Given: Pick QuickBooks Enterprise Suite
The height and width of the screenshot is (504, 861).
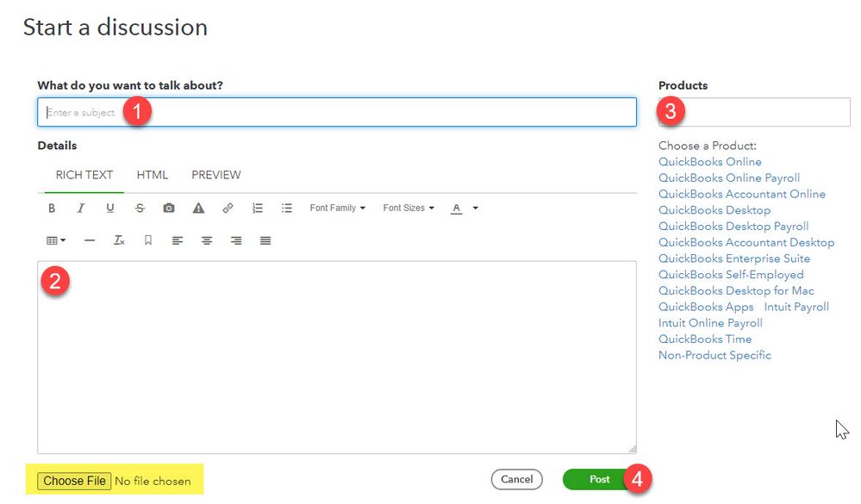Looking at the screenshot, I should point(734,258).
